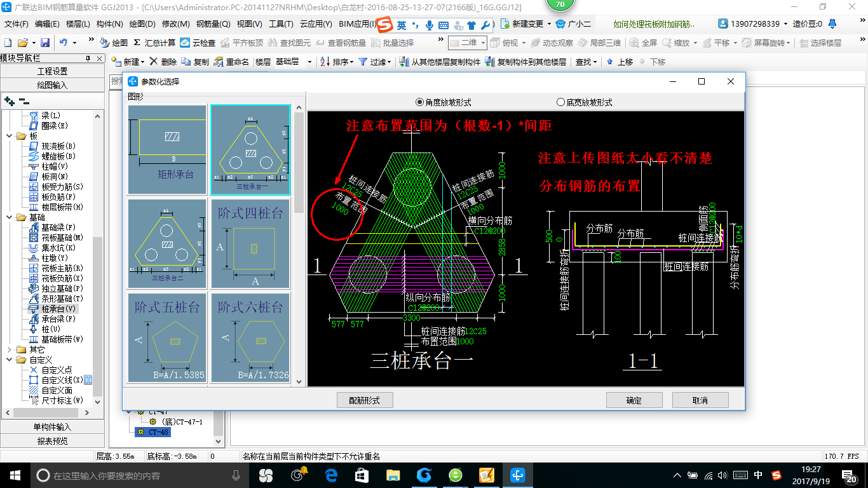Open the 二维 view mode combo box
The width and height of the screenshot is (868, 488).
[x=468, y=43]
